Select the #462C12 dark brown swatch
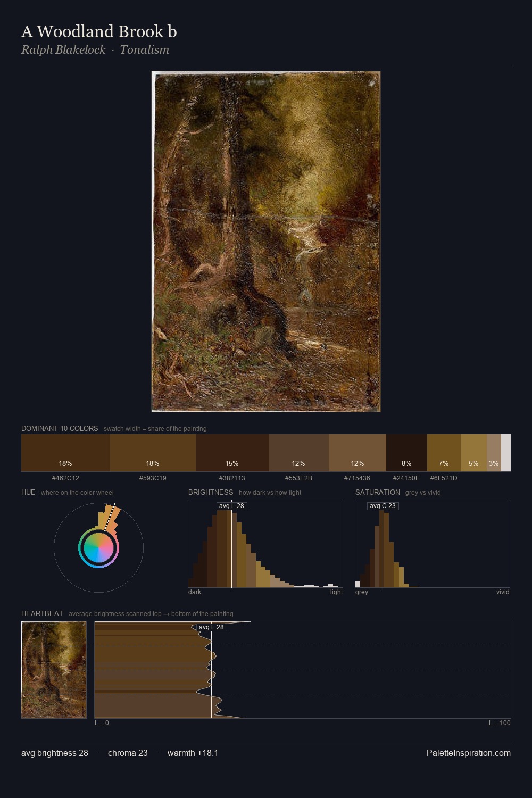This screenshot has width=532, height=798. [x=65, y=453]
